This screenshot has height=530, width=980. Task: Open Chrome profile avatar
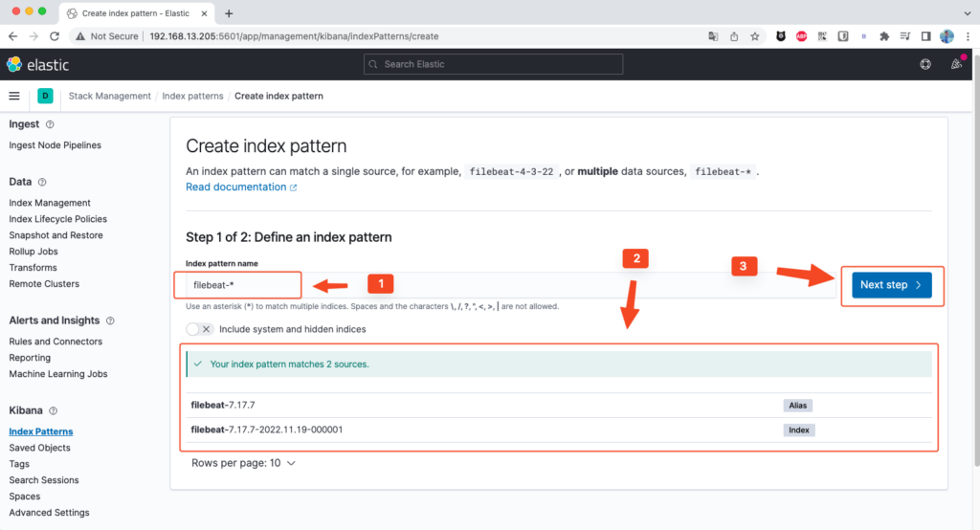click(x=947, y=36)
